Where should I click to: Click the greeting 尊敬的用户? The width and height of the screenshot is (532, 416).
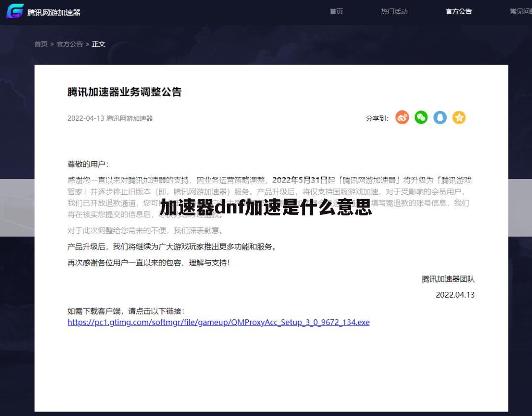(88, 164)
